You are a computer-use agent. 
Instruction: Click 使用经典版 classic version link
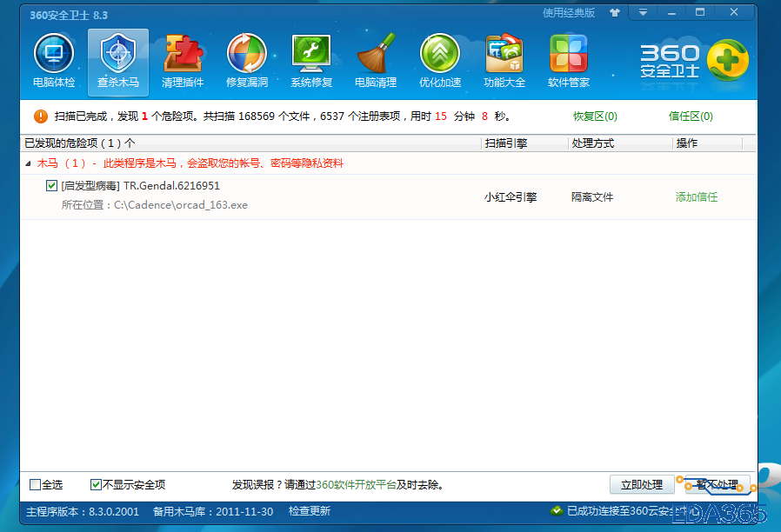pyautogui.click(x=568, y=13)
